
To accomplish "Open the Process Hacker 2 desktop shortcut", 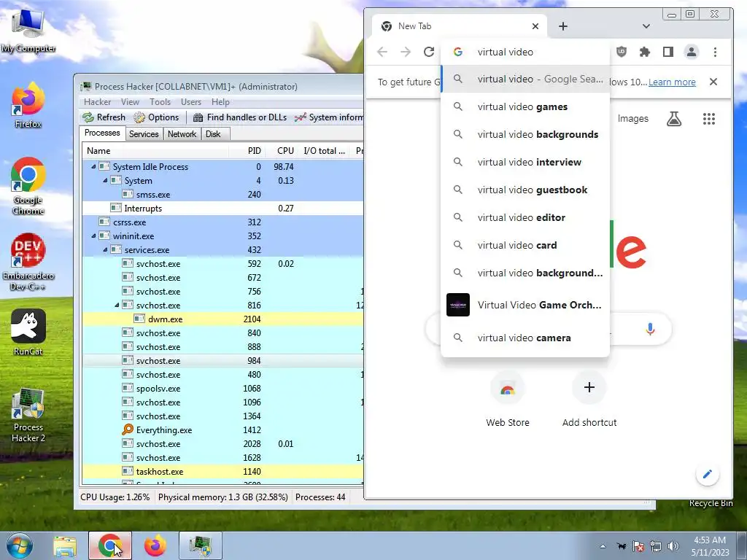I will 28,415.
